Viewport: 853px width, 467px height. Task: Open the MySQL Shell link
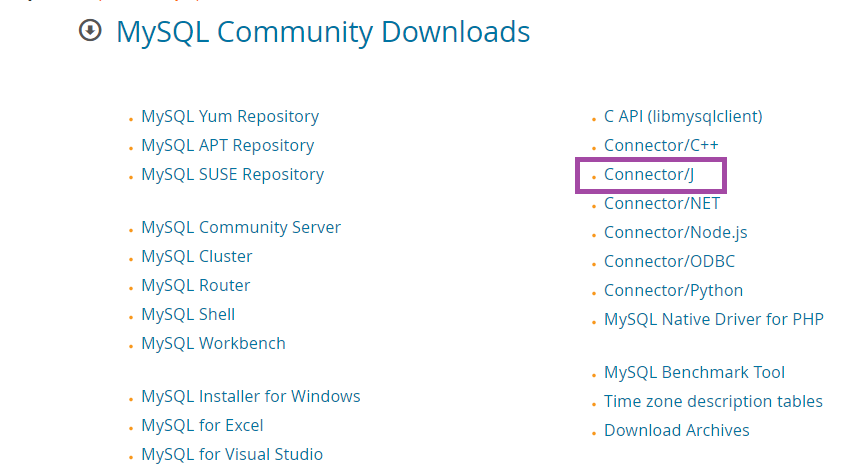[188, 315]
